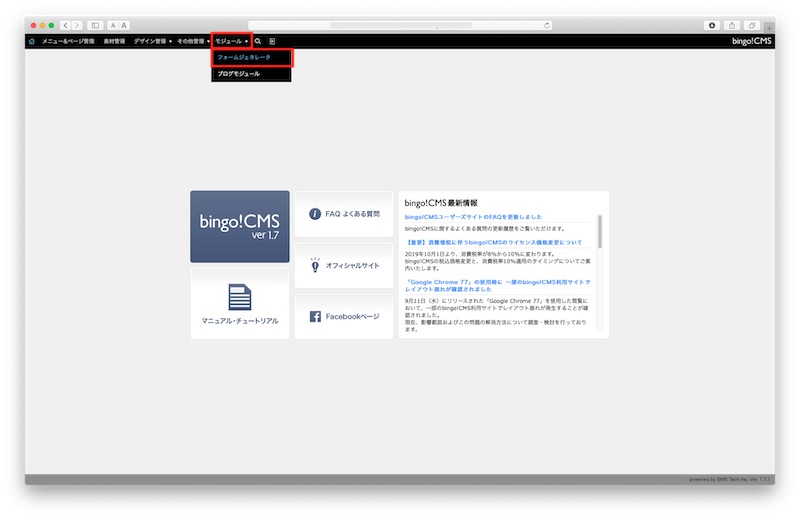Show all tabs with the tab overview icon

point(752,25)
